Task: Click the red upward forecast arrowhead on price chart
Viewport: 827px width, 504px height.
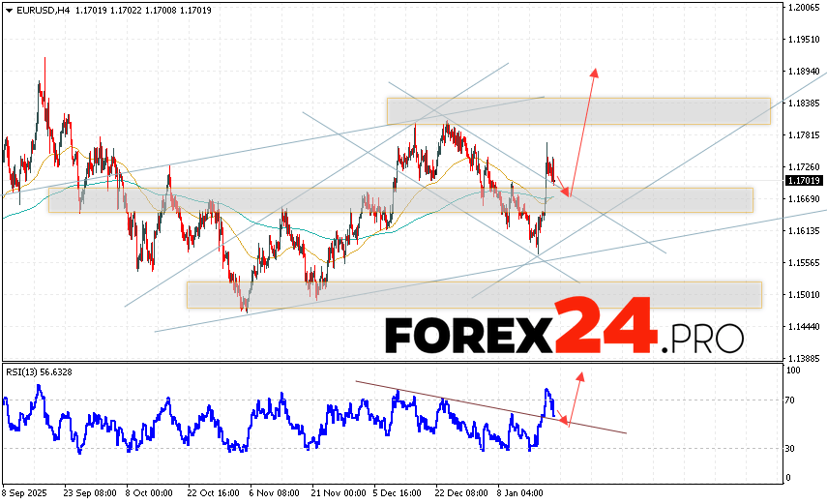Action: pyautogui.click(x=595, y=73)
